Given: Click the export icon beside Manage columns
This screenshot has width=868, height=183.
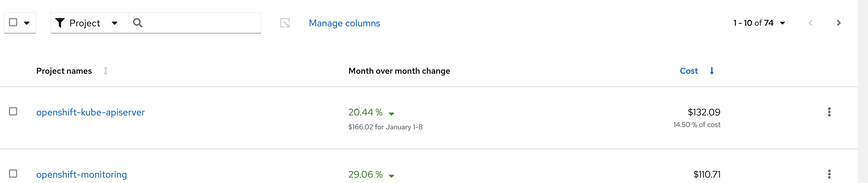Looking at the screenshot, I should pos(285,23).
